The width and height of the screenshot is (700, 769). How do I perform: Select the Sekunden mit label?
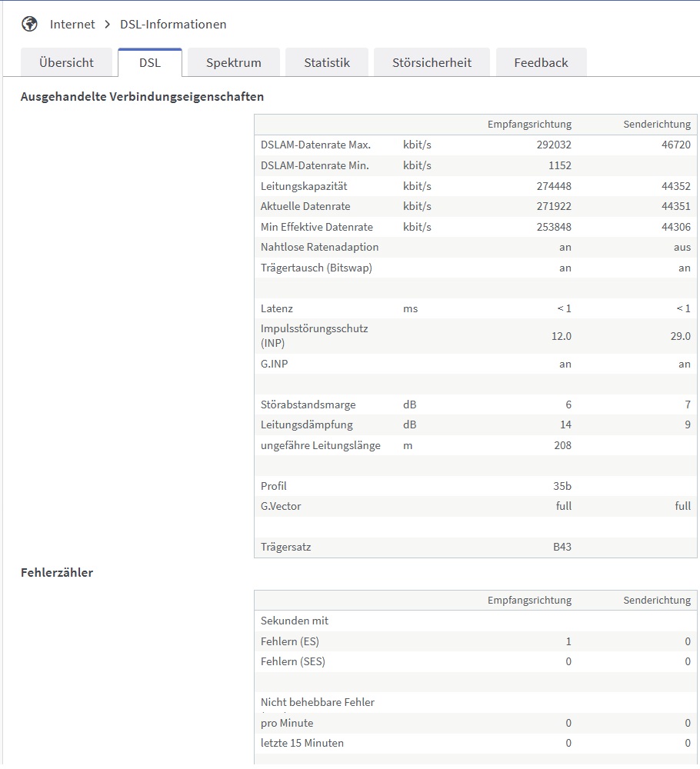point(295,621)
